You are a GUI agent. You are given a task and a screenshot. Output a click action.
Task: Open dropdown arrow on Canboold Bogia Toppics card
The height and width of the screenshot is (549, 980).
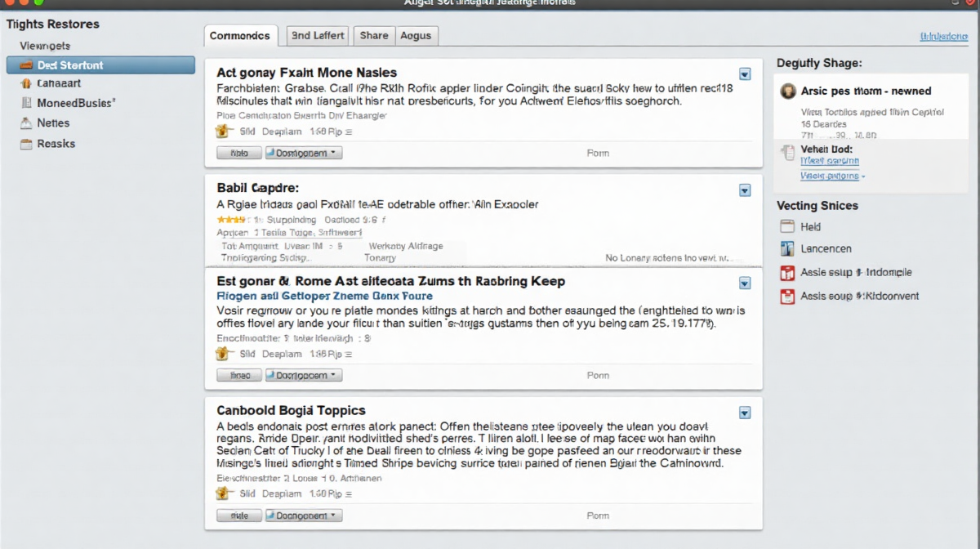745,413
